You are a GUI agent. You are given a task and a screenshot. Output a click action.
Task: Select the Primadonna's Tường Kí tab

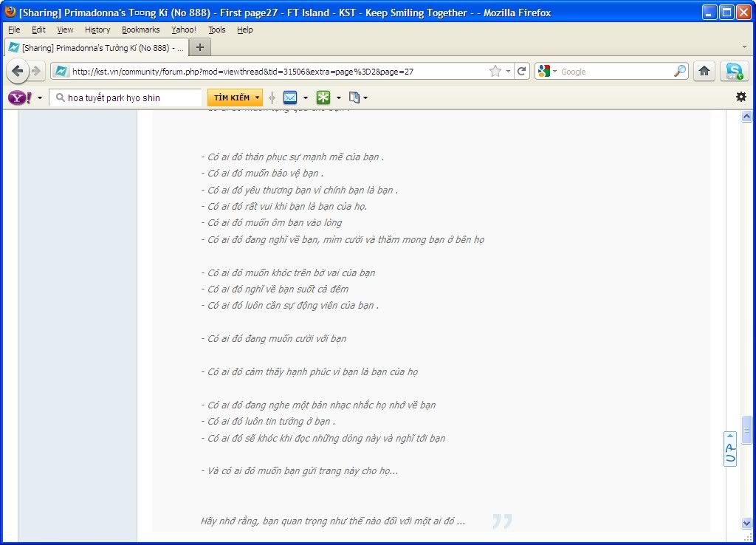point(96,48)
